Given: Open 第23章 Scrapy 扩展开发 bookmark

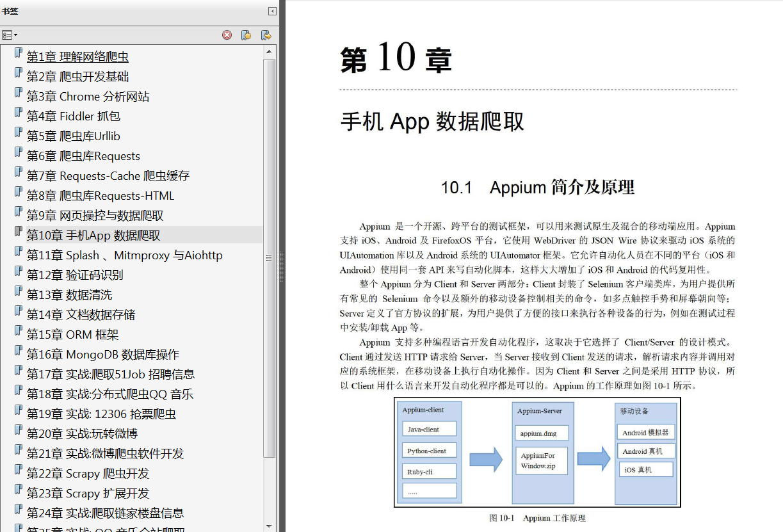Looking at the screenshot, I should (x=88, y=494).
